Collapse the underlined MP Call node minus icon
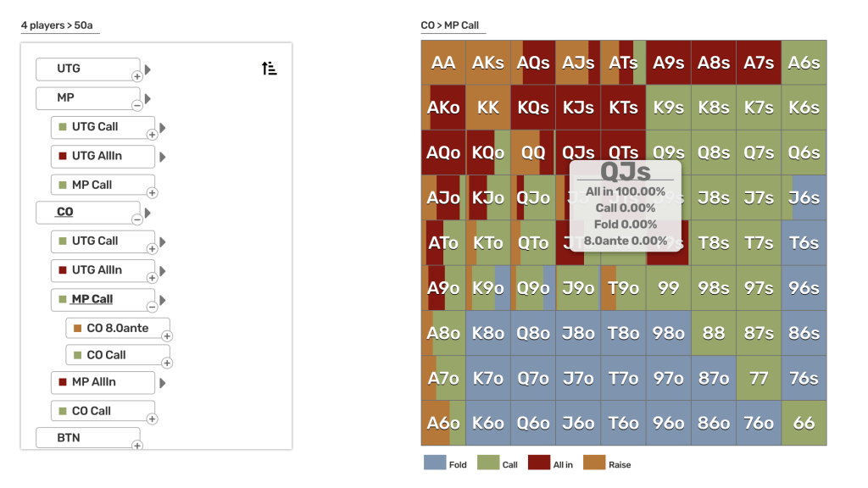 153,307
